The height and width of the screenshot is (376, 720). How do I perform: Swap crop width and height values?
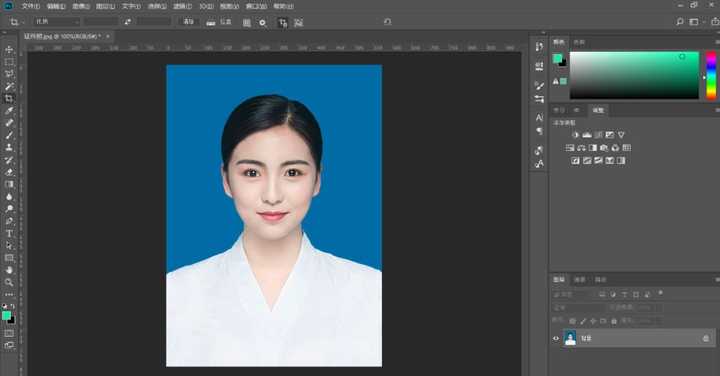coord(128,22)
